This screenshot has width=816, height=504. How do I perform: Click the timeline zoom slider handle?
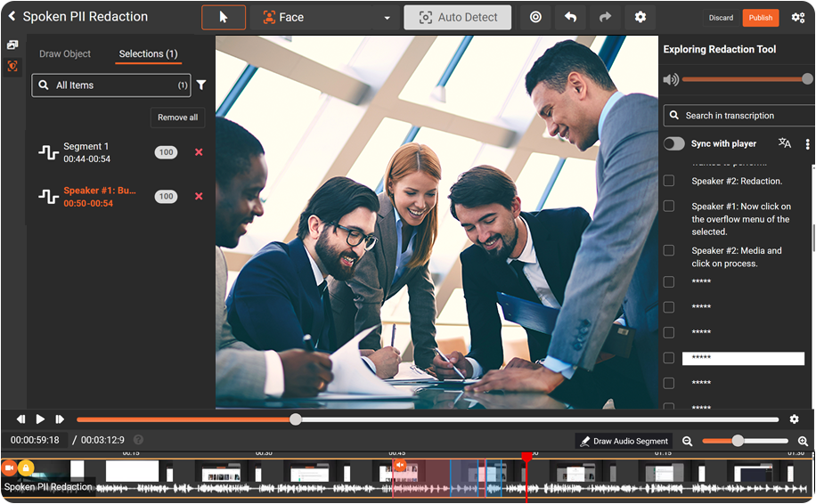[738, 441]
